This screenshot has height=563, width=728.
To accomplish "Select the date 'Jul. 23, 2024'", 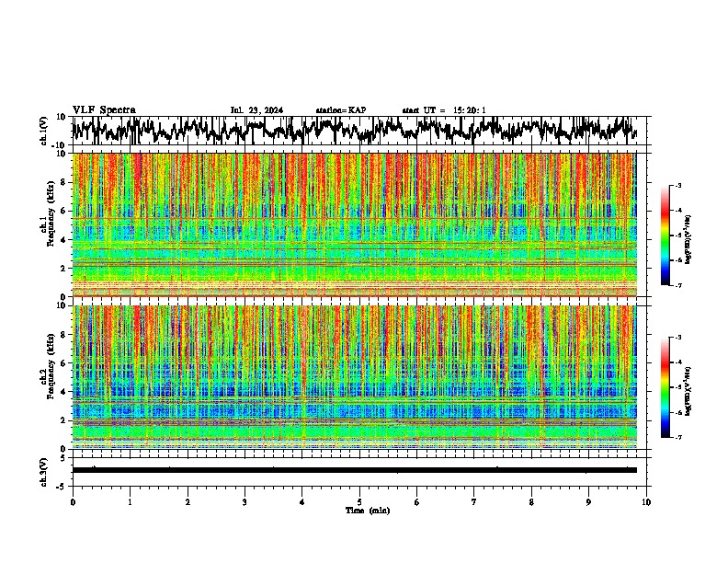I will [x=256, y=110].
